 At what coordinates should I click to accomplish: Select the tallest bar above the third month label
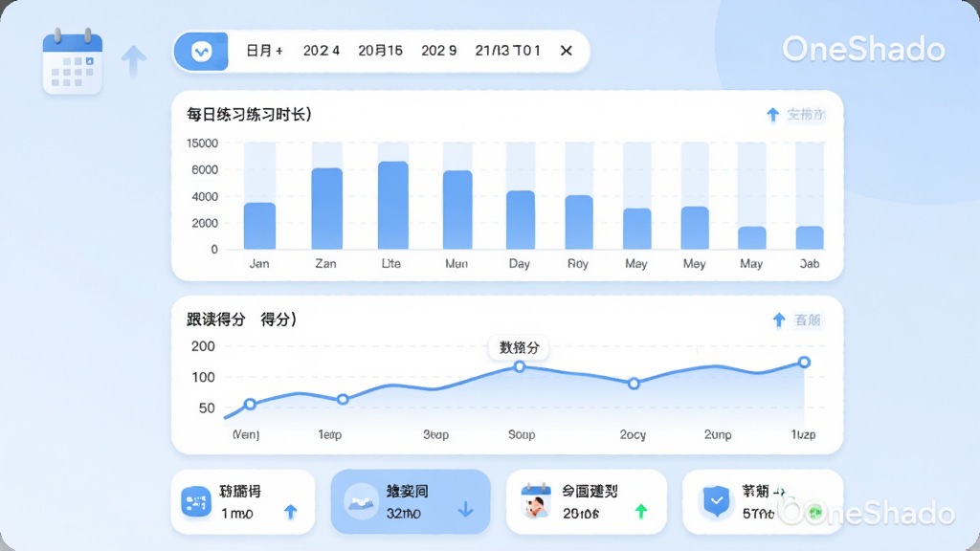393,206
